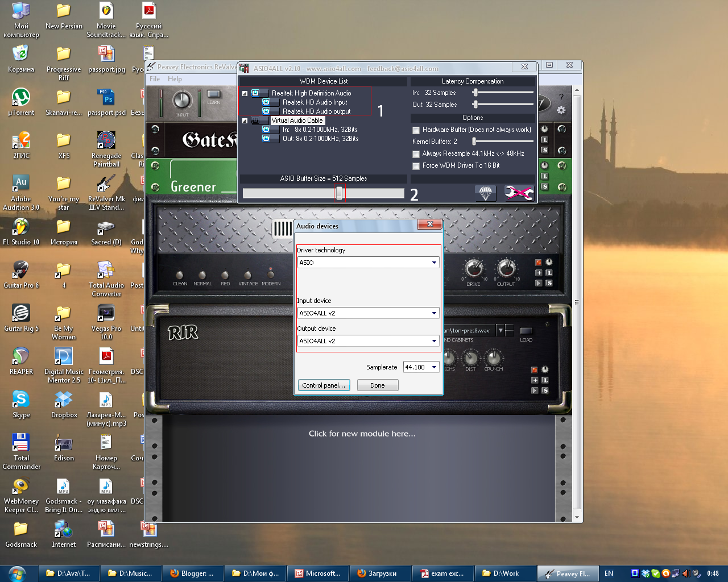Click the CRUNCH knob on RIR module
Viewport: 728px width, 582px height.
pos(494,358)
